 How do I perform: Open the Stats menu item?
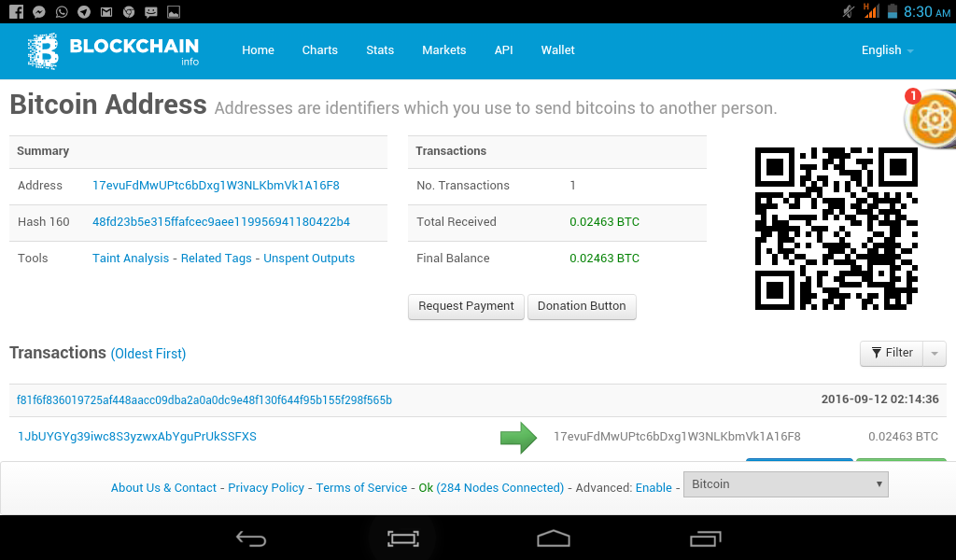tap(380, 50)
